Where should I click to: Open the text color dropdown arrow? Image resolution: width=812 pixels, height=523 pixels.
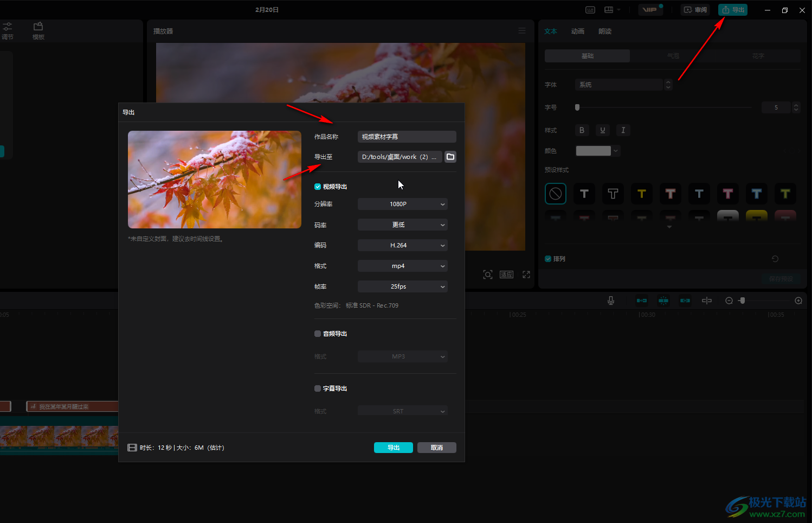click(x=616, y=151)
